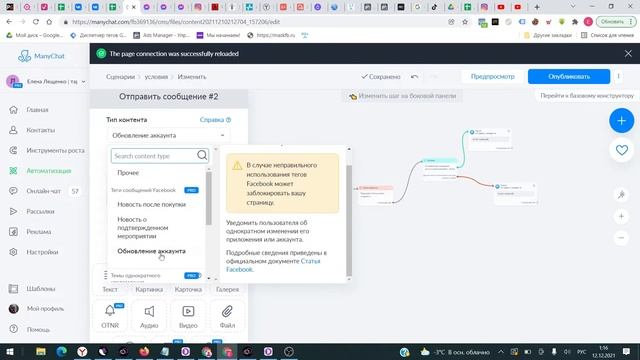Open File Explorer from taskbar

(41, 351)
